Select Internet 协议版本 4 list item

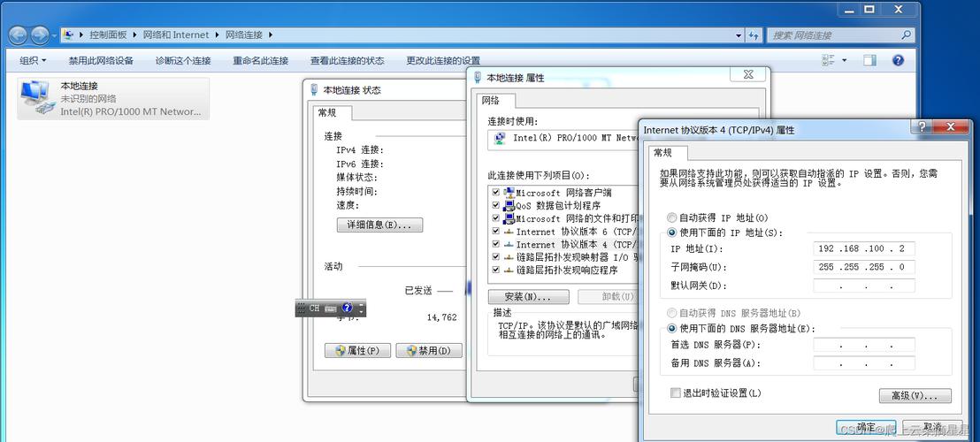pyautogui.click(x=570, y=245)
